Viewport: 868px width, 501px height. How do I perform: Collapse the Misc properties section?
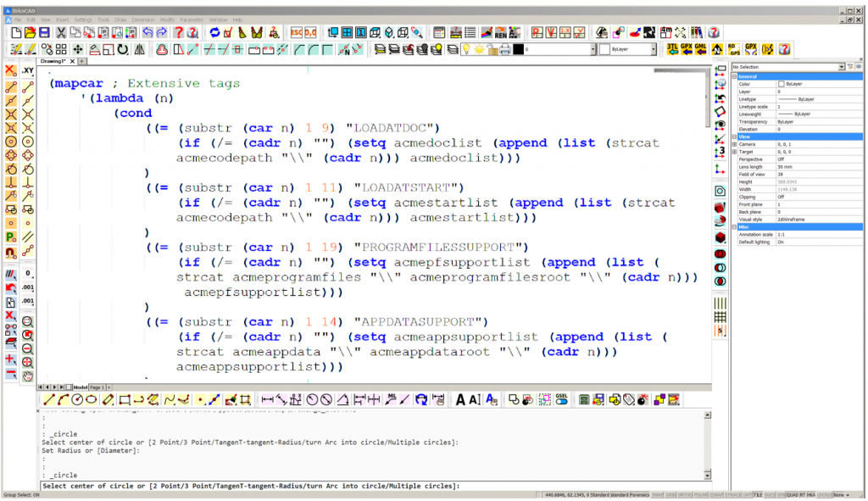735,227
